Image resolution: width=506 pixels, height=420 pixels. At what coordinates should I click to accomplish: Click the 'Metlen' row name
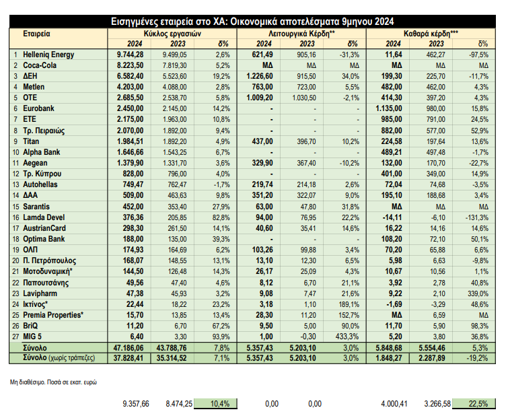(34, 87)
